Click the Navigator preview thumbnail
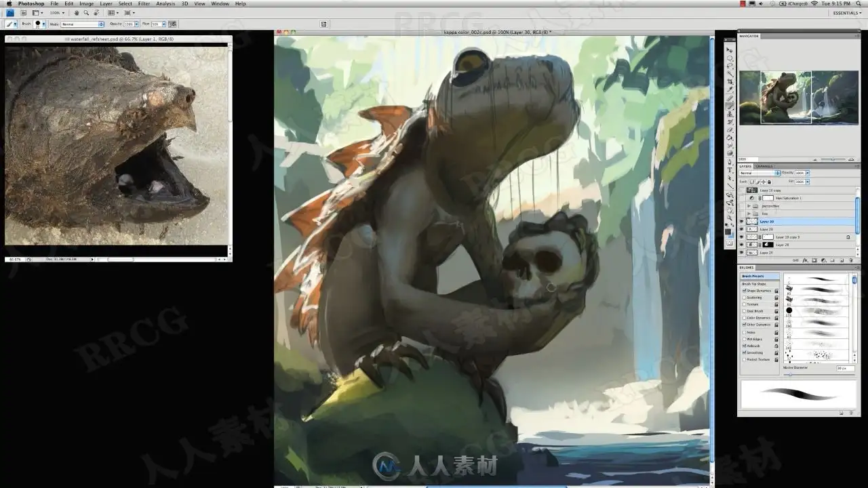This screenshot has width=868, height=488. click(798, 98)
